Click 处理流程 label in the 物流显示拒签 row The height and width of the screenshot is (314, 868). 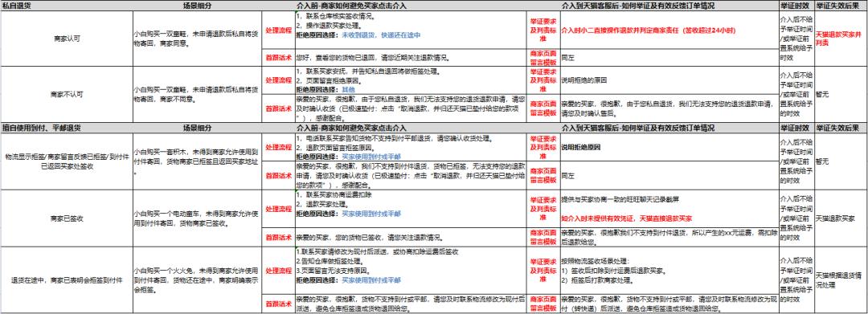(277, 146)
